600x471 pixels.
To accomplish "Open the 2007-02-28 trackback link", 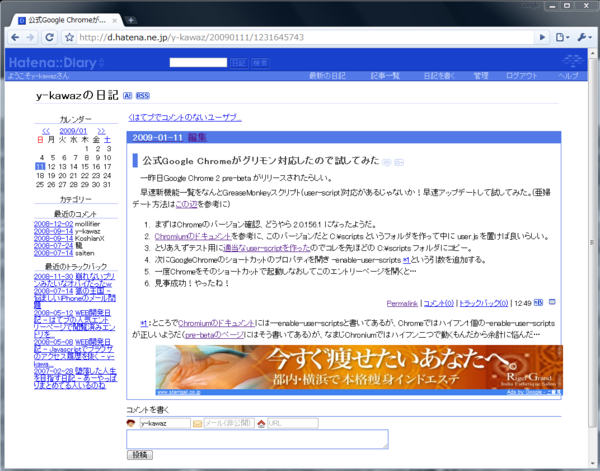I will click(75, 378).
